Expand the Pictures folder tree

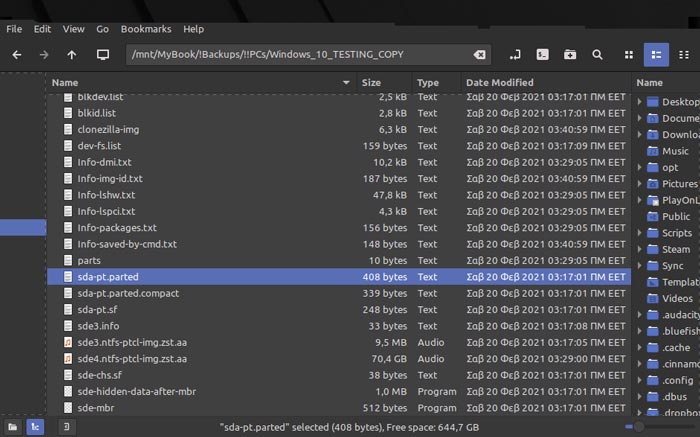click(639, 183)
